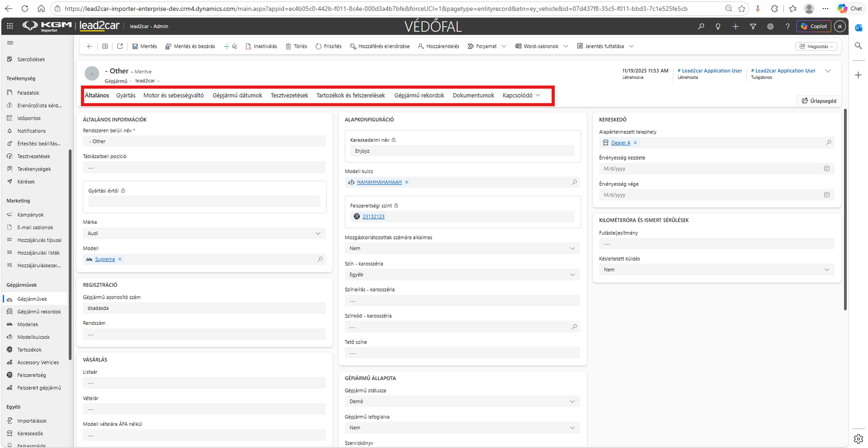This screenshot has height=448, width=868.
Task: Open record in new window icon
Action: [120, 46]
